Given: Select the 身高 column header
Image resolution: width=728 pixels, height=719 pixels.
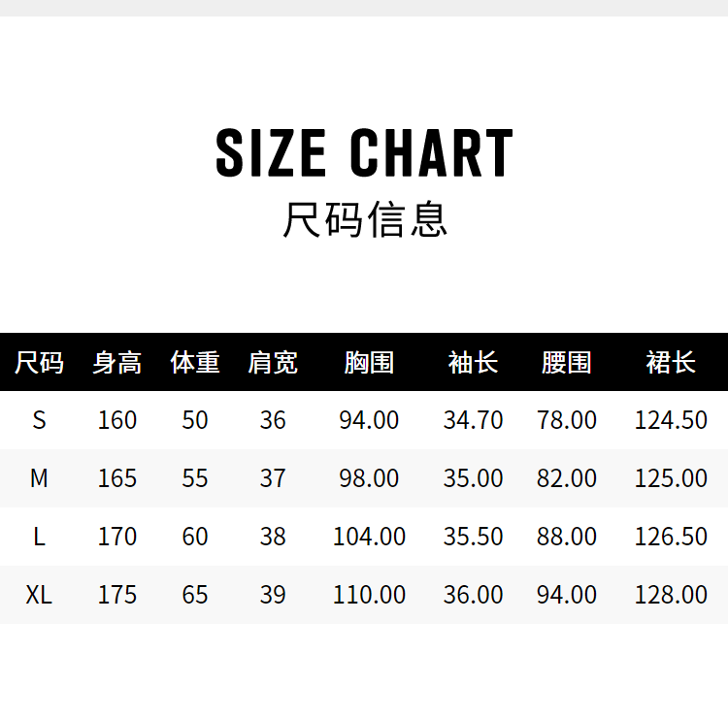Looking at the screenshot, I should coord(117,363).
